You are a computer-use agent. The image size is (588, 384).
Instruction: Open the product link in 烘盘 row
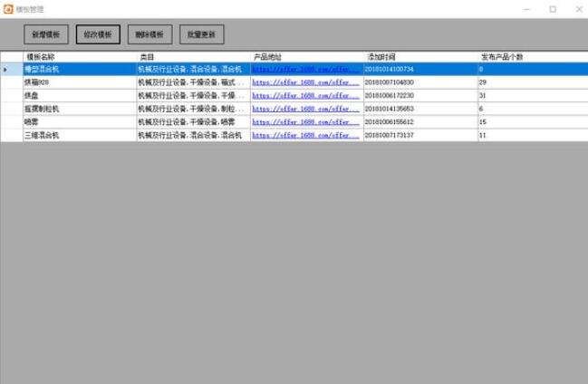pyautogui.click(x=305, y=95)
